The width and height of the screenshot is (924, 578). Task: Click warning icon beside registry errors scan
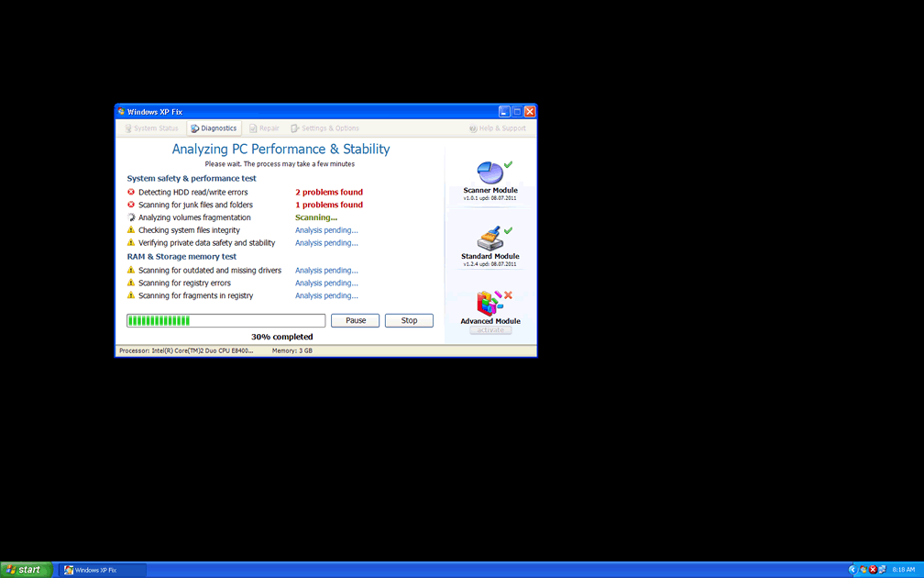pos(131,283)
